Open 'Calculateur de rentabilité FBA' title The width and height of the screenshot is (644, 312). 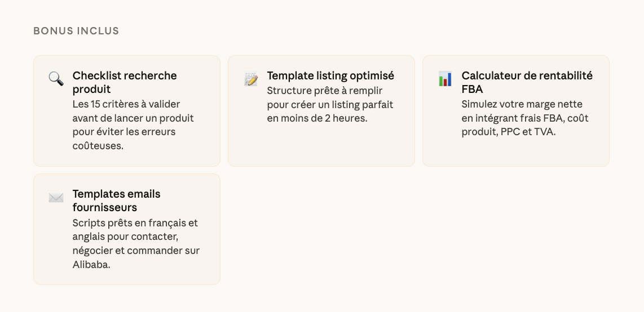click(x=527, y=82)
